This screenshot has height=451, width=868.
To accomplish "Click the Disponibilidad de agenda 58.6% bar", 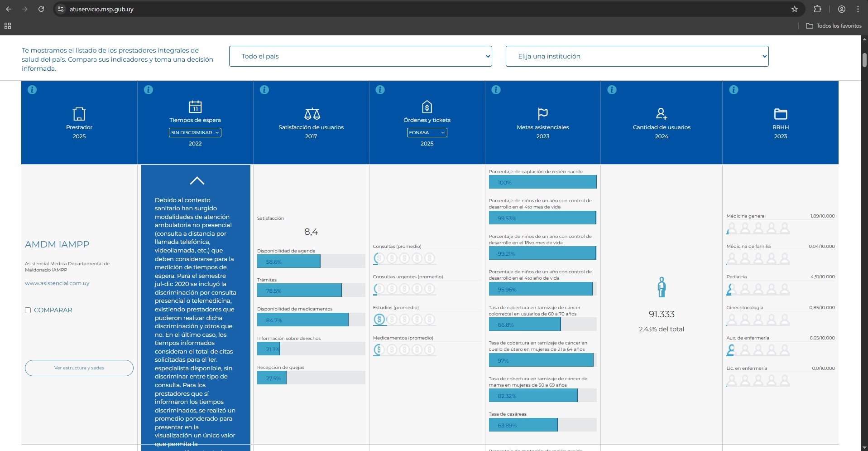I will point(288,262).
